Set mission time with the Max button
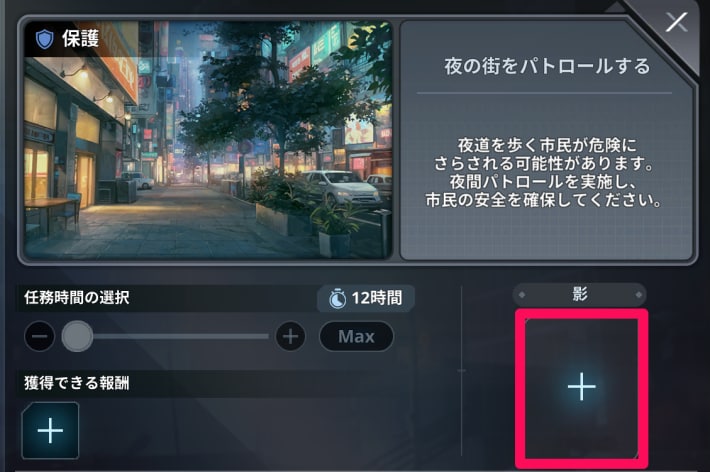Screen dimensions: 710x472 click(356, 337)
